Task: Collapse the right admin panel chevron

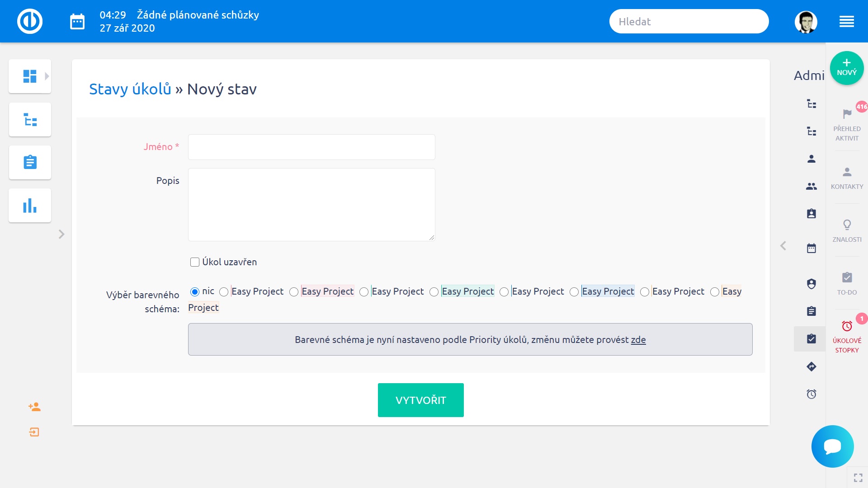Action: coord(783,246)
